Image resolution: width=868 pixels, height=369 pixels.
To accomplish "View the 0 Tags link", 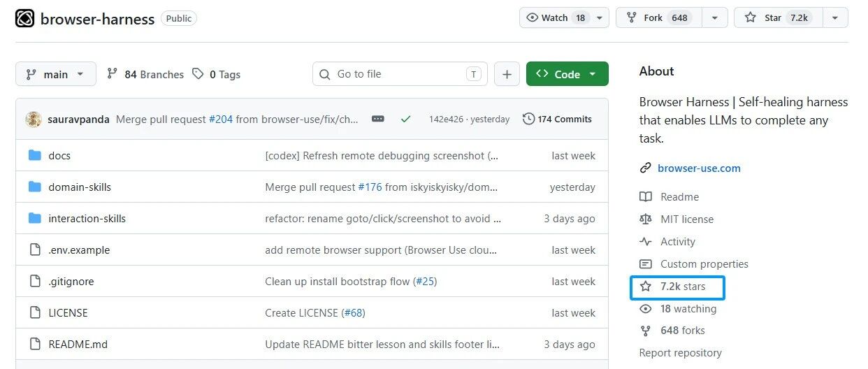I will tap(217, 74).
